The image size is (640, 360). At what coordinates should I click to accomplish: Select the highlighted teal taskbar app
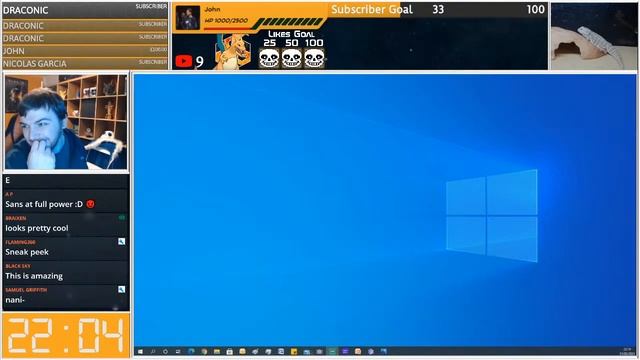coord(332,351)
